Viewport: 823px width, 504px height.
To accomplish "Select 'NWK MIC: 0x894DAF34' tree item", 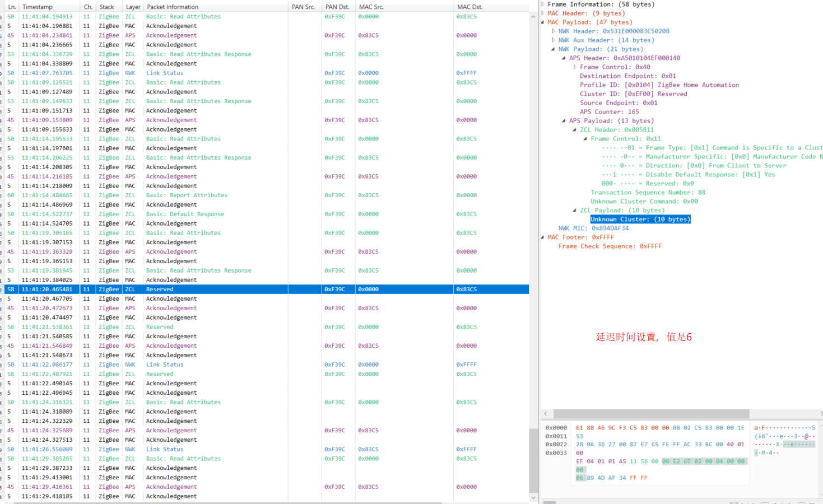I will coord(593,228).
